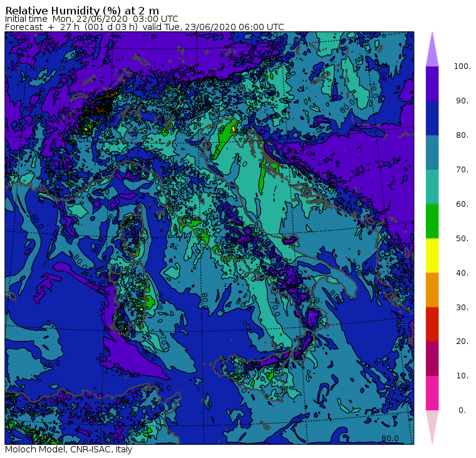Image resolution: width=476 pixels, height=458 pixels.
Task: Pick the magenta-purple 10-20 legend swatch
Action: (432, 358)
